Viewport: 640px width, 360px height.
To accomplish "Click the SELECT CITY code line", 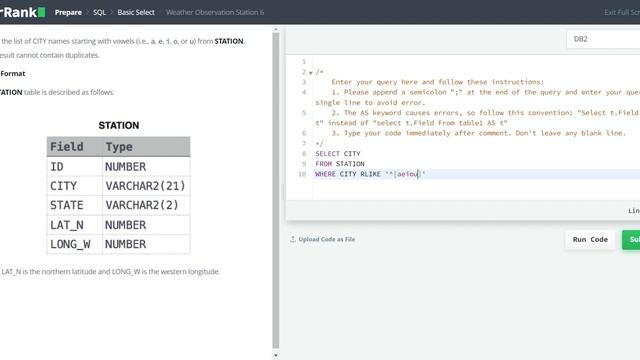I will coord(338,154).
